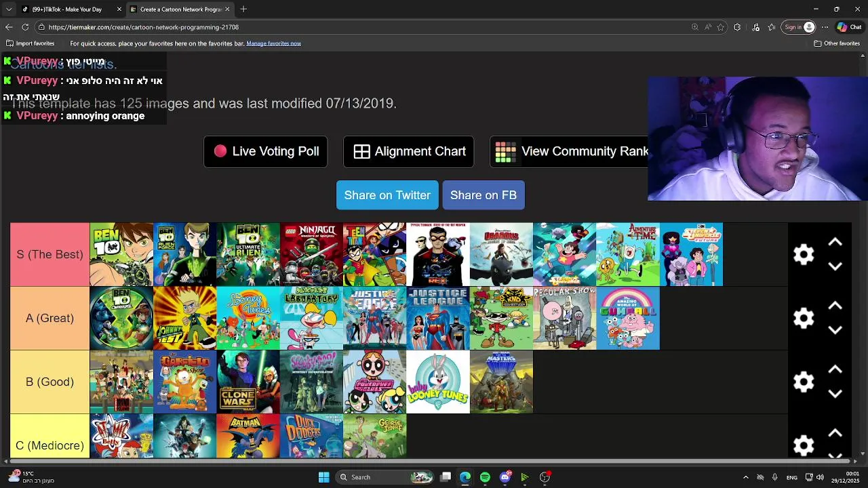Open Windows Start menu
The width and height of the screenshot is (868, 488).
323,477
